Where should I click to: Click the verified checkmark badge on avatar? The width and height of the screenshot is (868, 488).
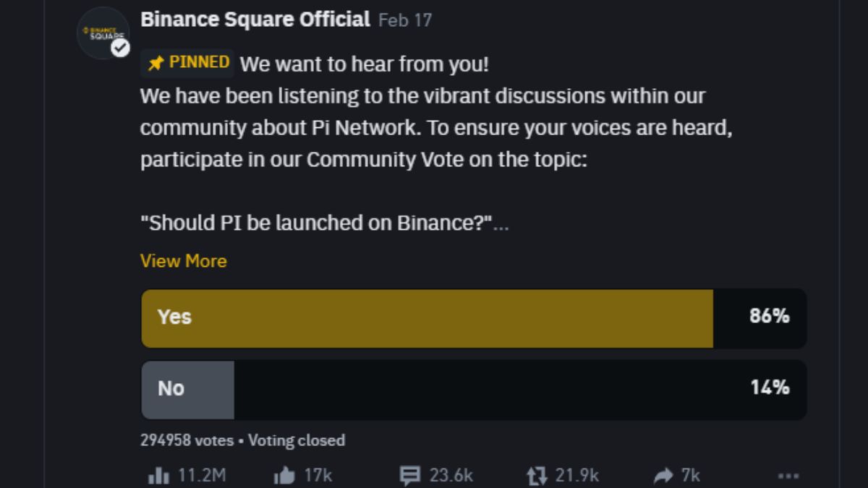120,48
